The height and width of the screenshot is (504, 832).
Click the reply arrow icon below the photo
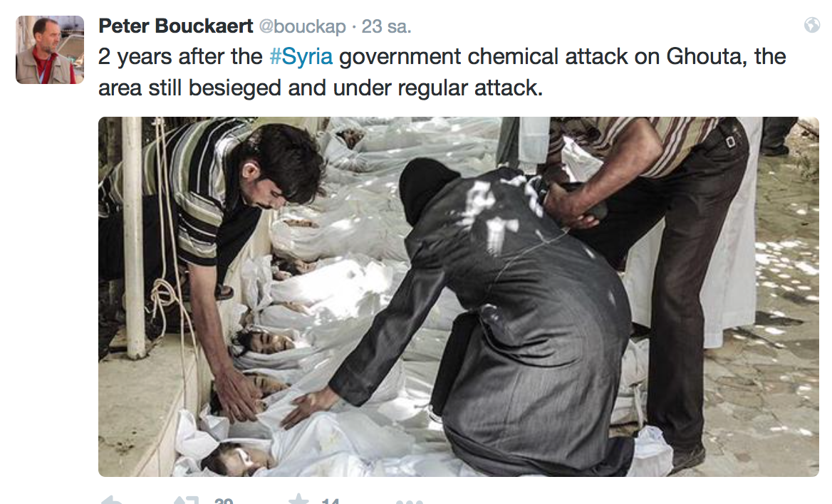click(x=111, y=500)
